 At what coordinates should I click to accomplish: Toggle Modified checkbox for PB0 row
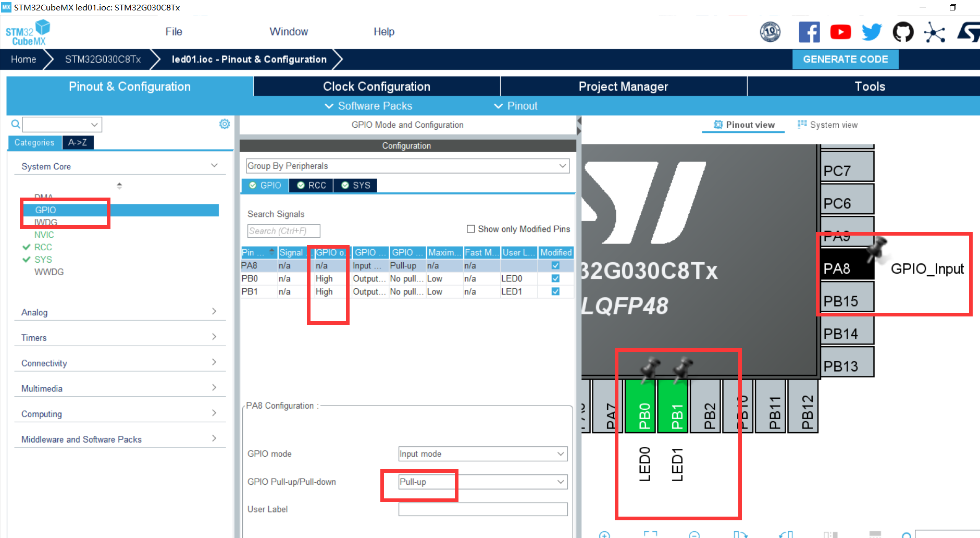pyautogui.click(x=555, y=278)
